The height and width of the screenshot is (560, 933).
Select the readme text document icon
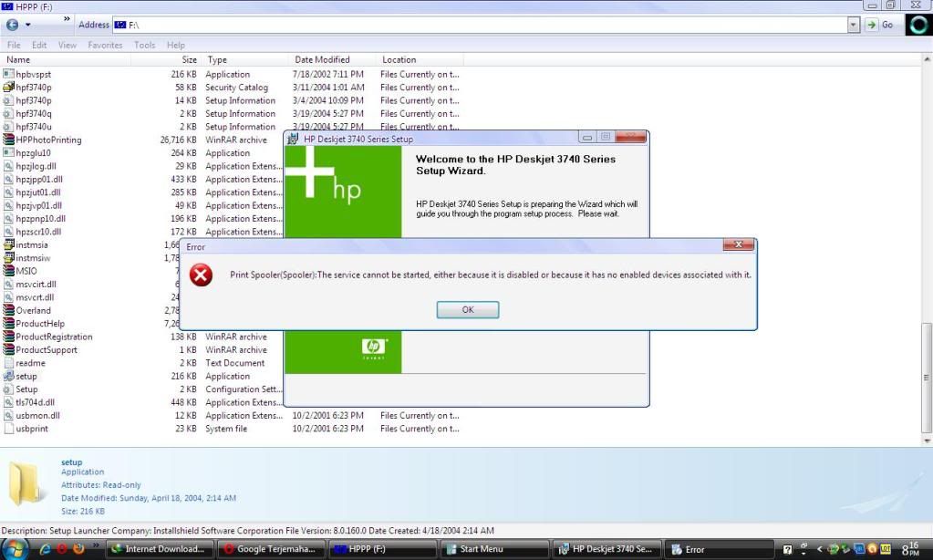pyautogui.click(x=8, y=362)
